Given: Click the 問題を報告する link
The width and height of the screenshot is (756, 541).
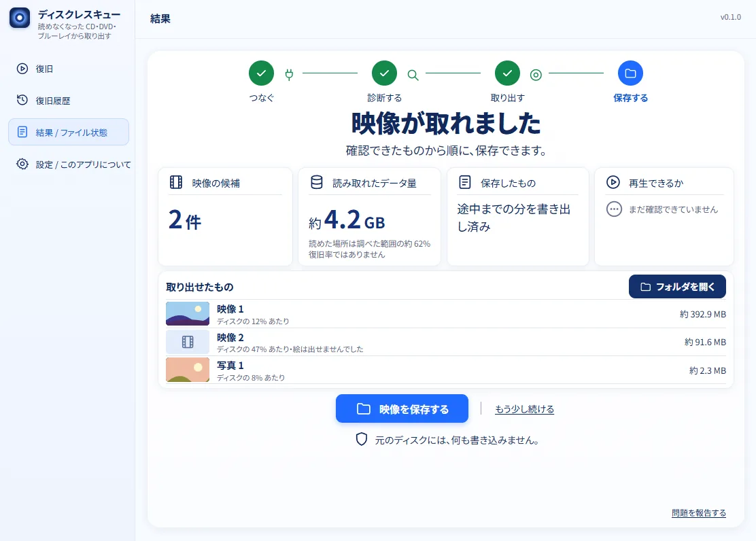Looking at the screenshot, I should click(x=699, y=512).
